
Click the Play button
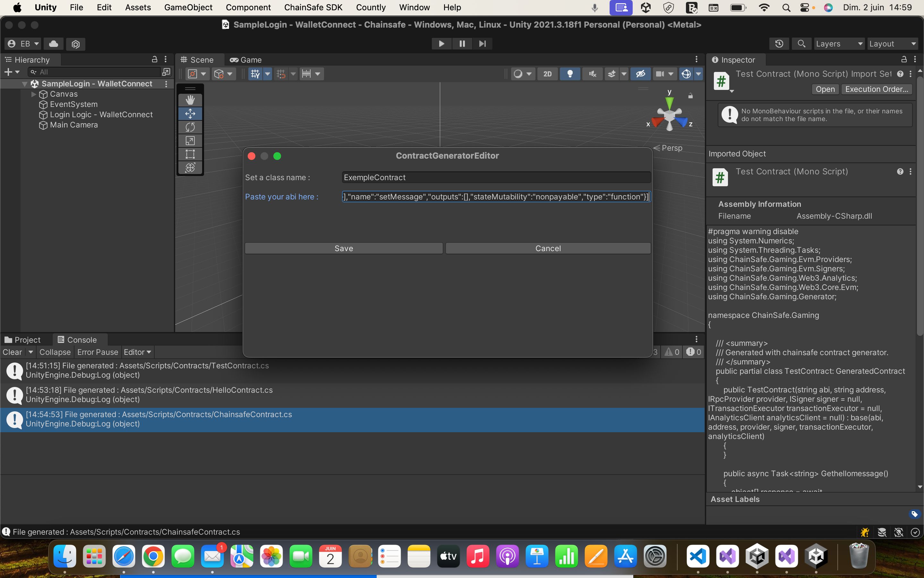click(x=441, y=44)
